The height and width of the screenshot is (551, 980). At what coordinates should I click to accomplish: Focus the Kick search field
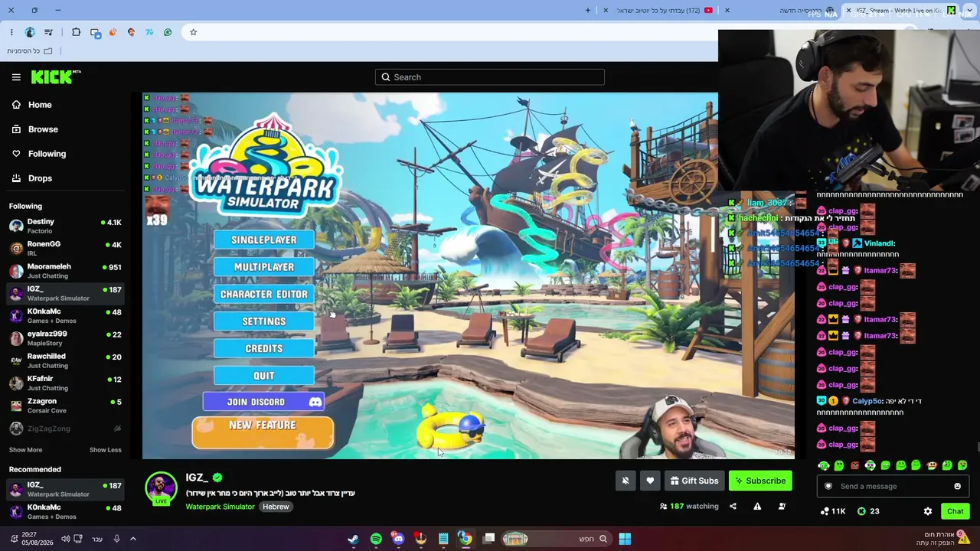click(x=490, y=77)
